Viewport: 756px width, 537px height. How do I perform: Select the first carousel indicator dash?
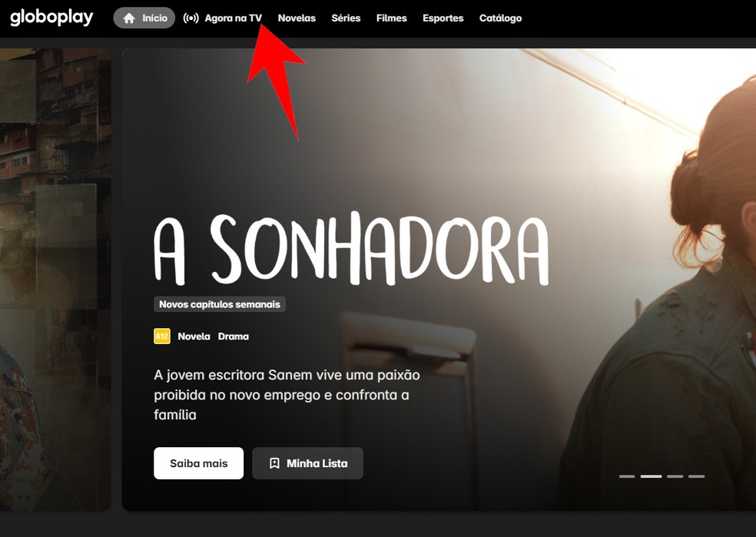tap(627, 476)
